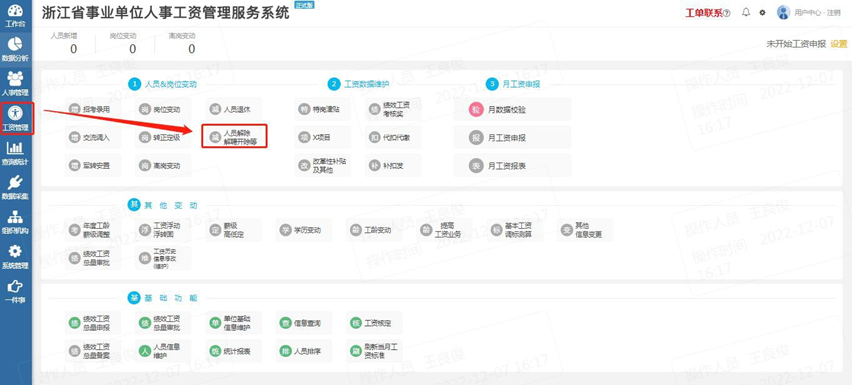
Task: Open 组织机构 hierarchy icon
Action: (x=16, y=223)
